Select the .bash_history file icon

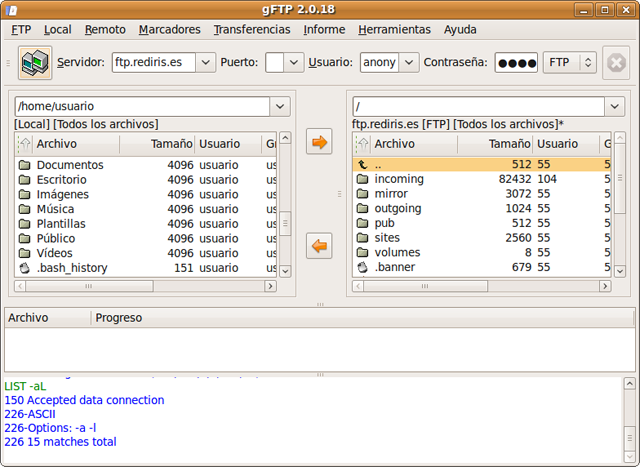point(25,268)
